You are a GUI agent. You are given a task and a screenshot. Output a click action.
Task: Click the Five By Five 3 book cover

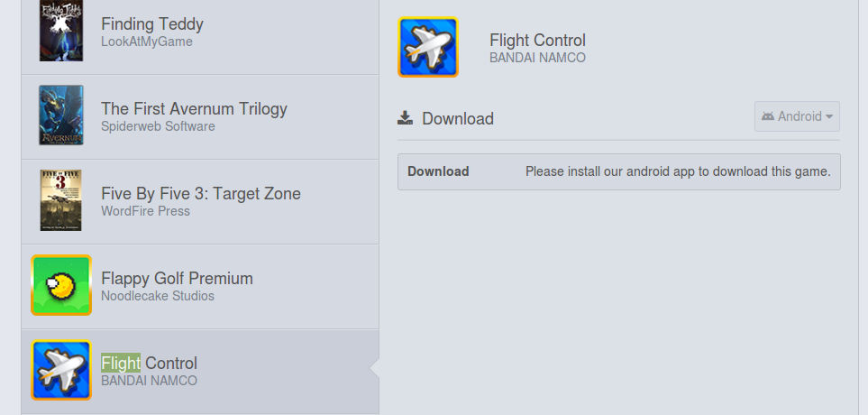tap(61, 200)
